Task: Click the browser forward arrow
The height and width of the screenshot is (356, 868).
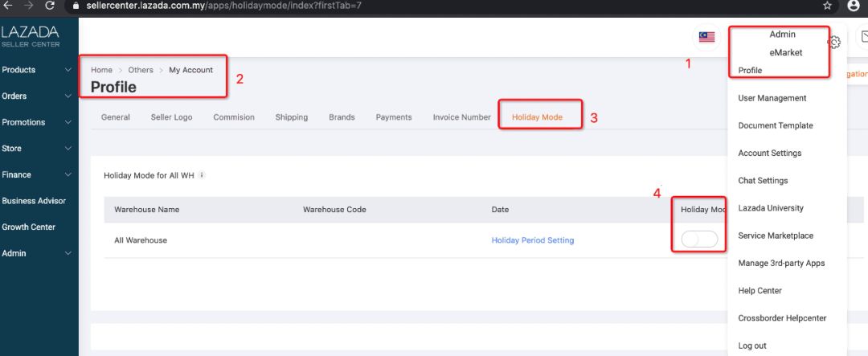Action: 30,6
